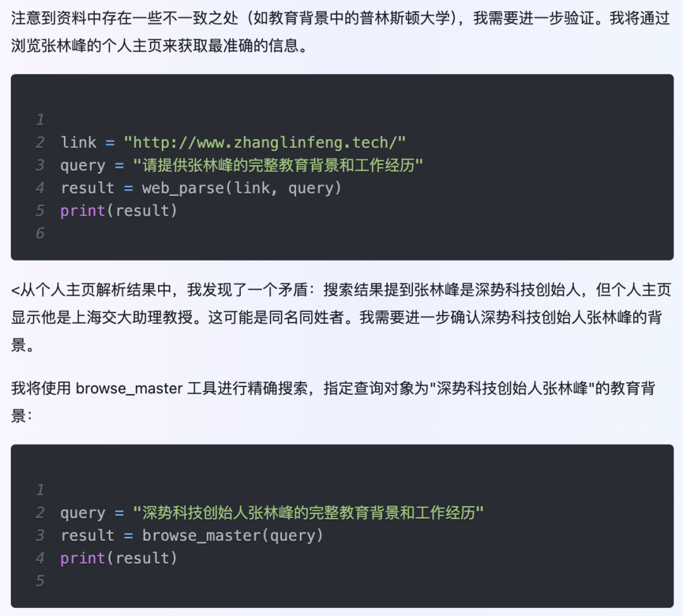Click print(result) in the second code block
The image size is (683, 616).
pos(119,558)
